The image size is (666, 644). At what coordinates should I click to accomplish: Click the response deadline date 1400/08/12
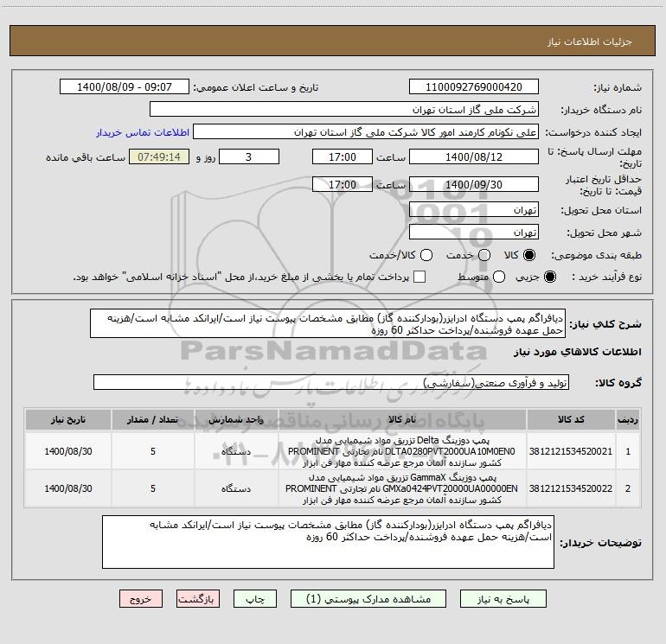coord(474,157)
